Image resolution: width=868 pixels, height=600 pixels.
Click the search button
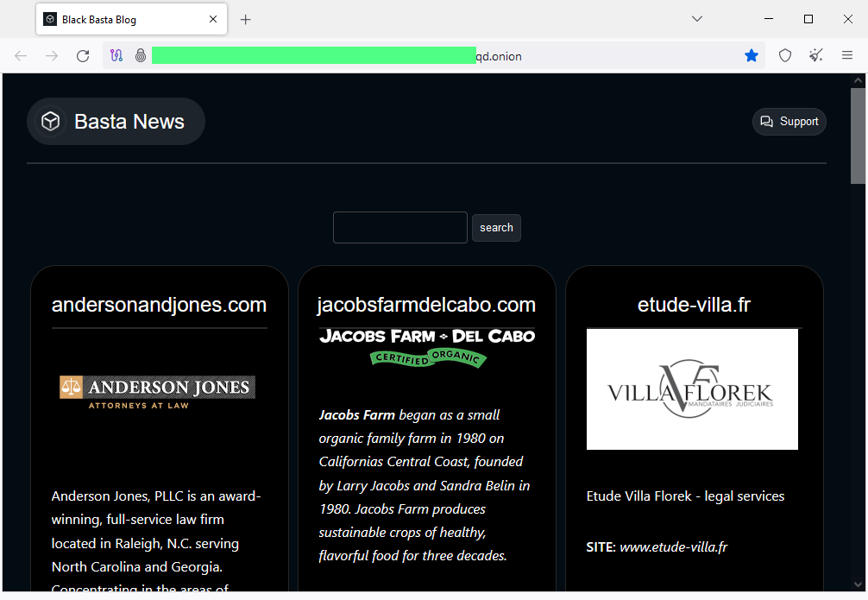point(496,228)
